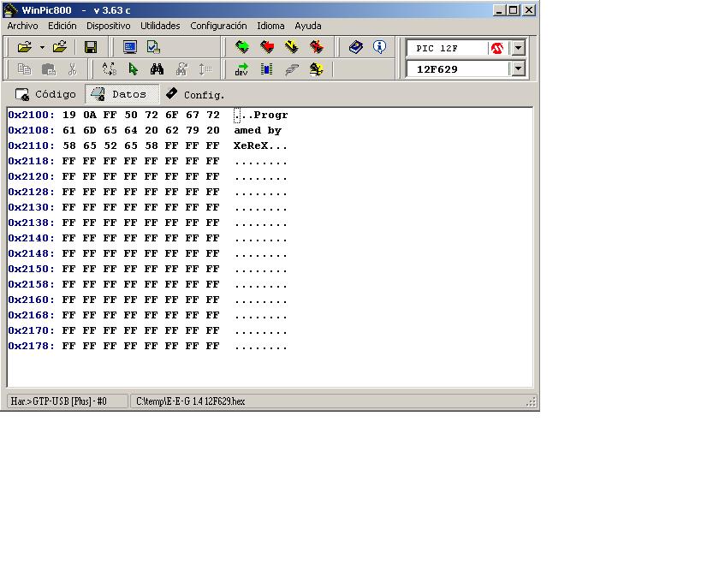Select the Datos tab

121,94
